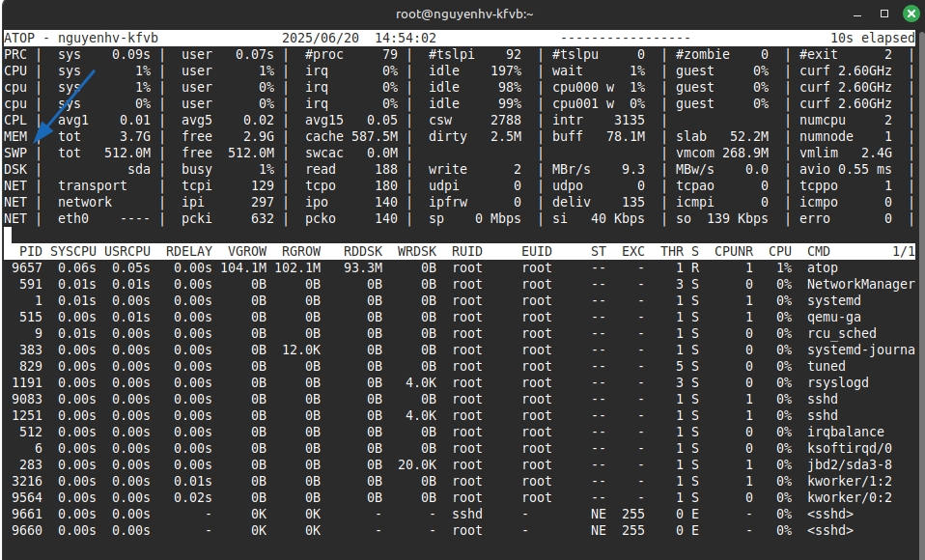Click the RDDSK column header
Viewport: 925px width, 560px height.
click(x=363, y=252)
